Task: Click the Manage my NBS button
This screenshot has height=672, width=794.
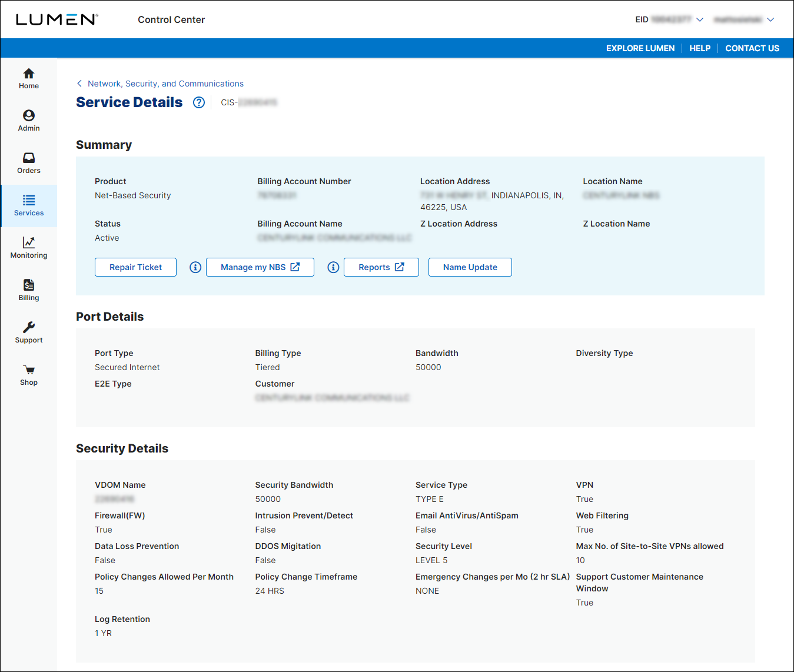Action: click(x=260, y=267)
